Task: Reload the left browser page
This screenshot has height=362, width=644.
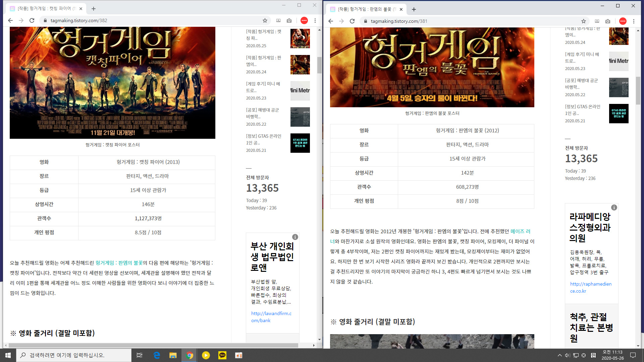Action: point(32,20)
